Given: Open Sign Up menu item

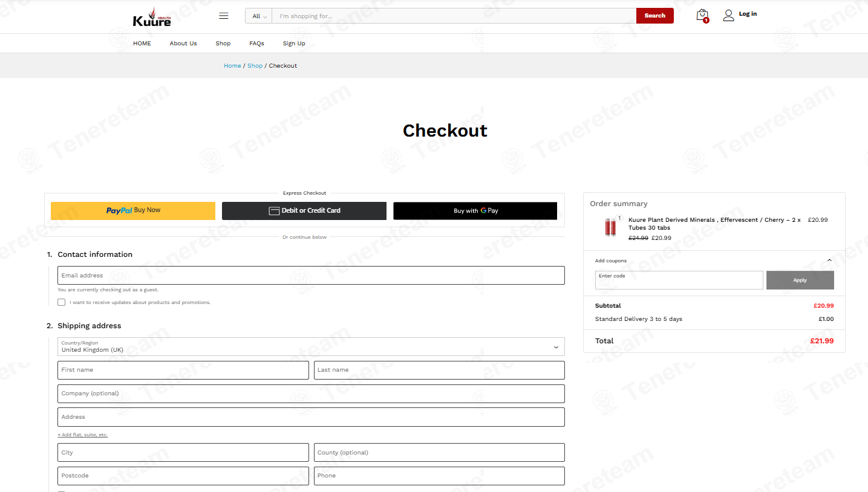Looking at the screenshot, I should coord(294,44).
